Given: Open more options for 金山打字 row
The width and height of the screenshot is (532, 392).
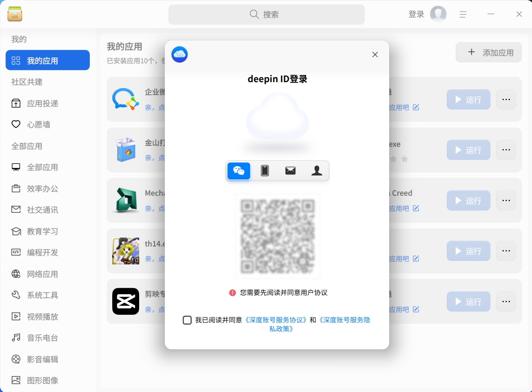Looking at the screenshot, I should 506,150.
